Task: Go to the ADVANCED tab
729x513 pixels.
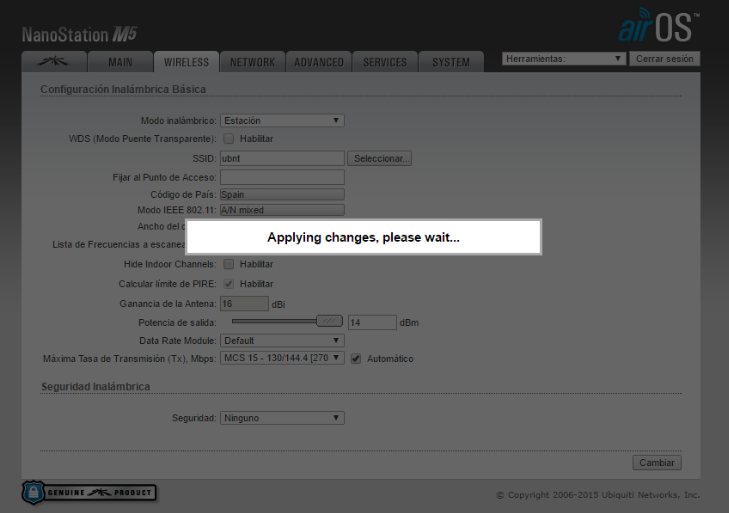Action: (318, 62)
